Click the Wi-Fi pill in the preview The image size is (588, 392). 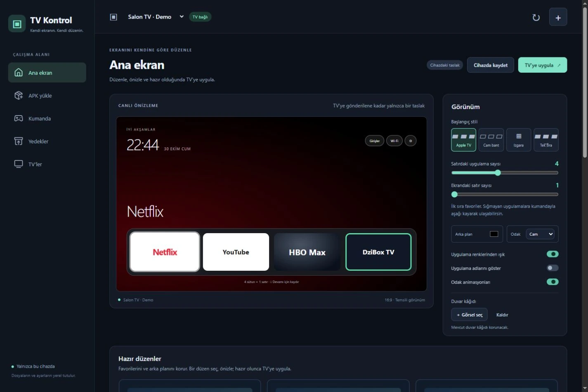(394, 141)
